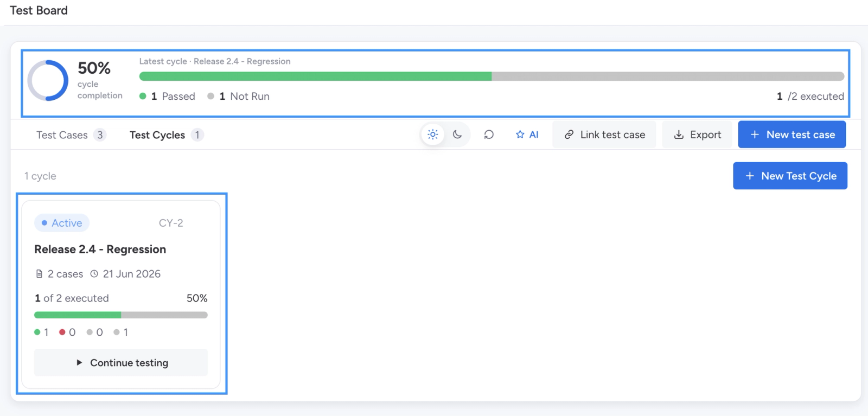Image resolution: width=868 pixels, height=416 pixels.
Task: Click '1 cycle' count label
Action: tap(40, 176)
